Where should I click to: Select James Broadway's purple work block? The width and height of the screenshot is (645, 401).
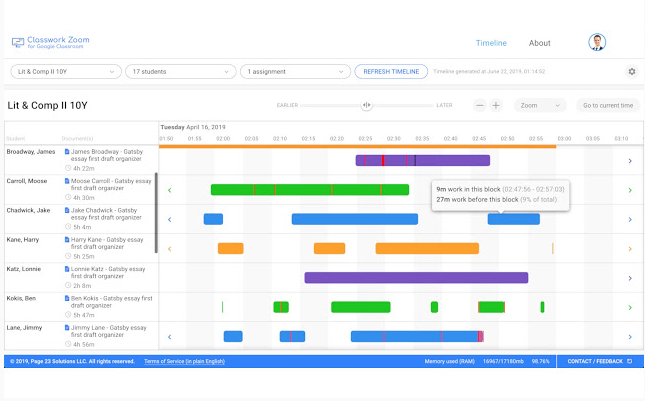pos(423,160)
